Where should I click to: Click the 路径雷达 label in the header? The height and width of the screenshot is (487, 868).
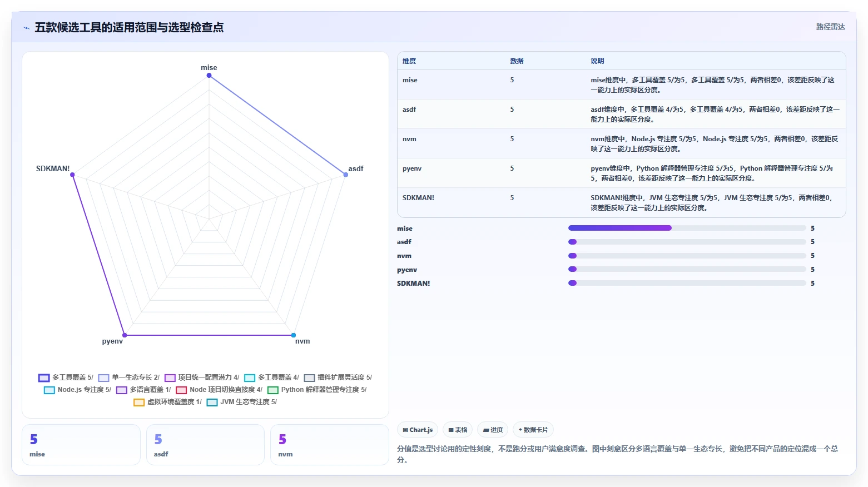(830, 27)
